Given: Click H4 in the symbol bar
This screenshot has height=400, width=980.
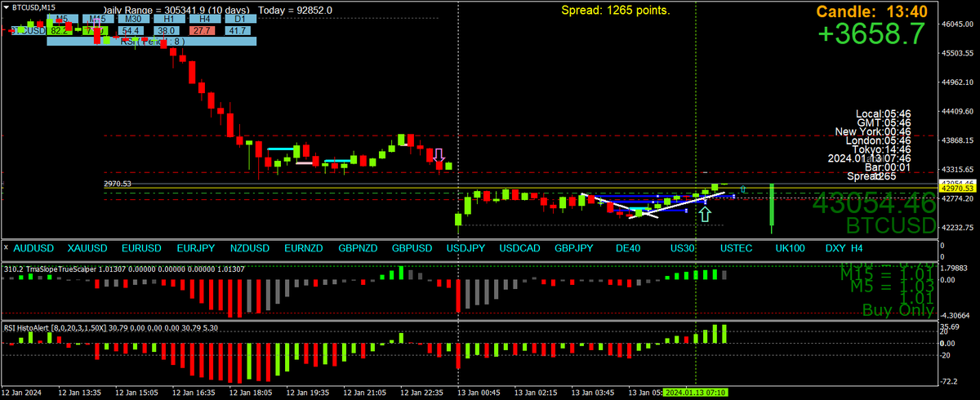Looking at the screenshot, I should 857,247.
